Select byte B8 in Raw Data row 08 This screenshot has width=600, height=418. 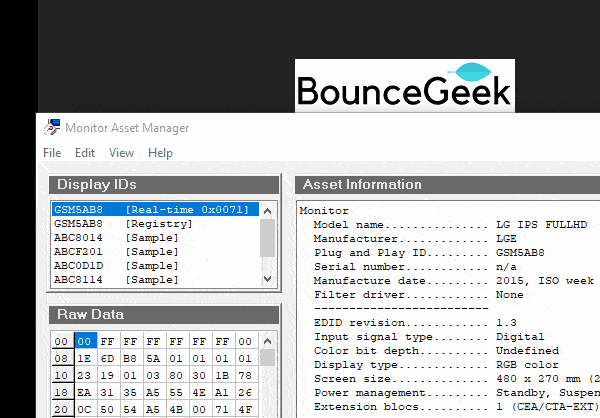(x=130, y=358)
